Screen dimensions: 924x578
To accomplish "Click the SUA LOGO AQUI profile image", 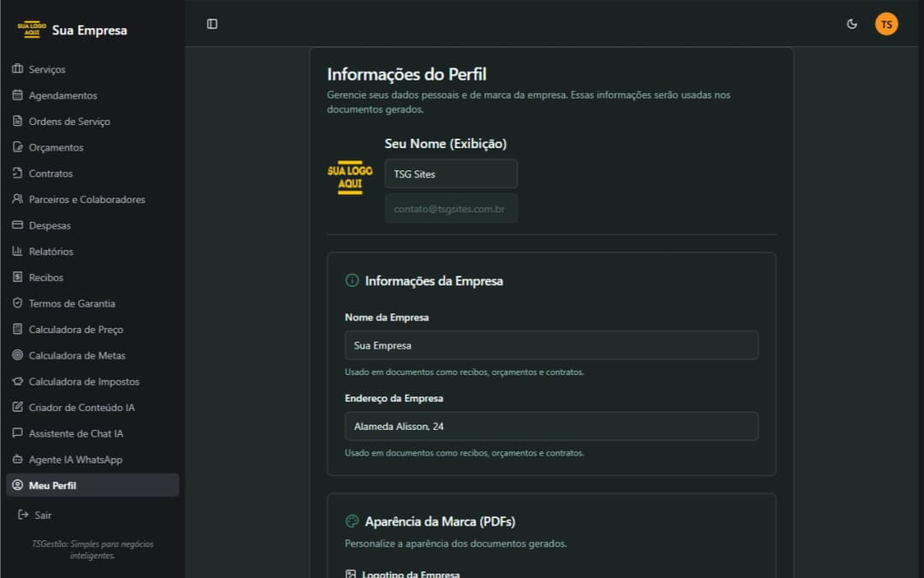I will click(x=350, y=177).
